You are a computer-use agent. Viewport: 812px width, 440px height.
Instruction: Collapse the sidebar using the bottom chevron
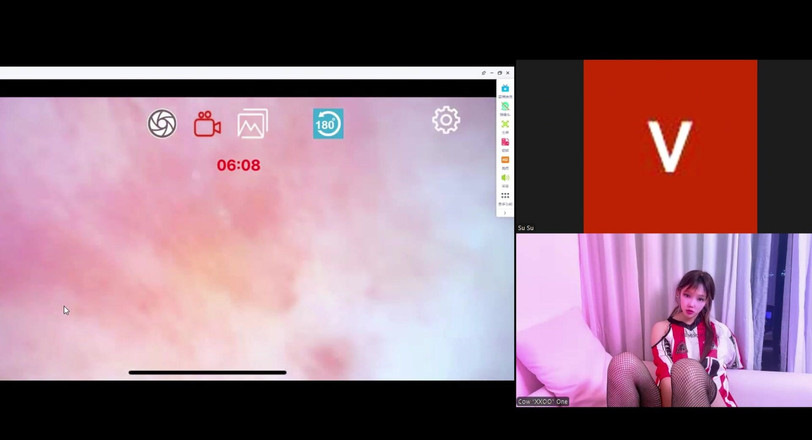[505, 212]
